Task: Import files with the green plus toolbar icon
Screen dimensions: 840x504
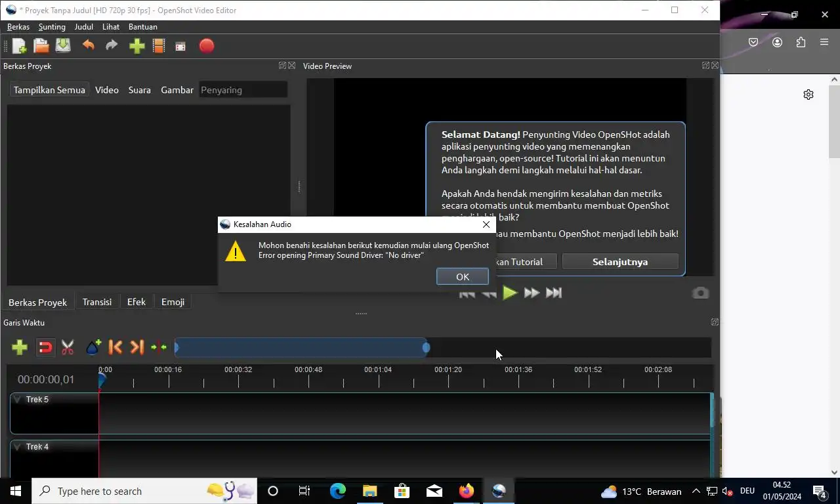Action: point(136,46)
